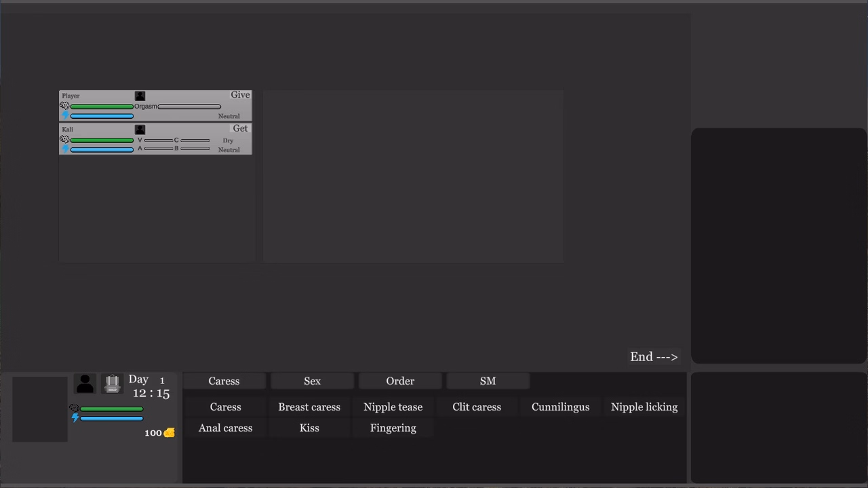Click the brain icon in the bottom status panel
868x488 pixels.
(75, 409)
